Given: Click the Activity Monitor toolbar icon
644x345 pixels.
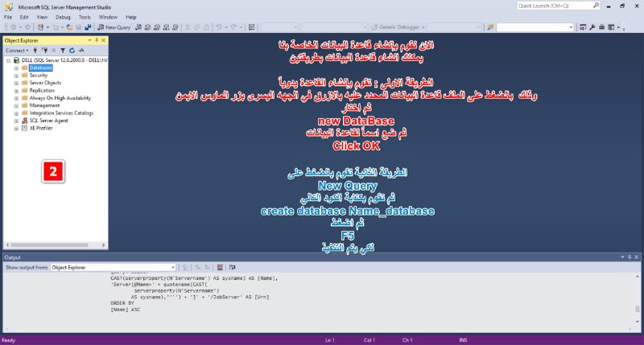Looking at the screenshot, I should point(251,27).
